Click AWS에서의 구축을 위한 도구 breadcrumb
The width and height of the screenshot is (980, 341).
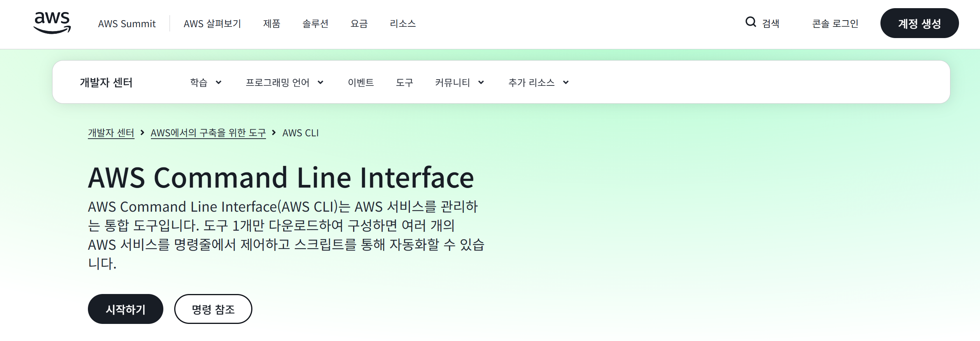click(x=208, y=133)
